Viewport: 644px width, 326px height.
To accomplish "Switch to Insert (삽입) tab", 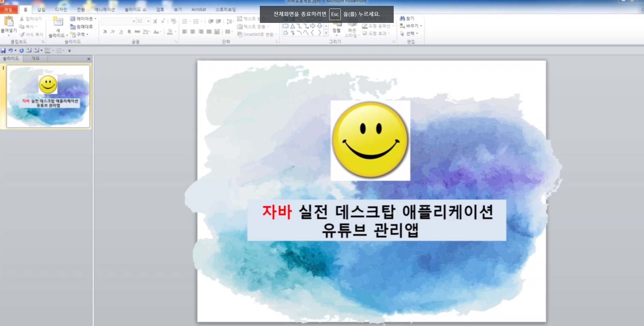I will [x=41, y=10].
